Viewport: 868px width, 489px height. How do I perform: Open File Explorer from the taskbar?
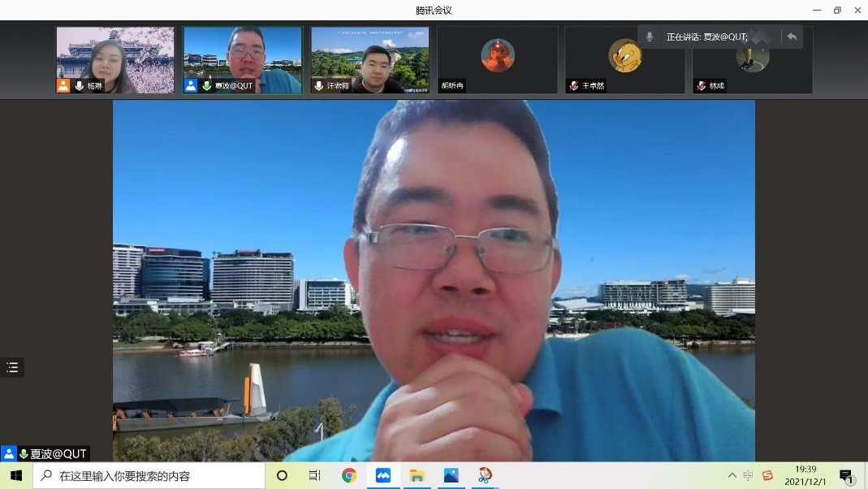click(x=417, y=476)
